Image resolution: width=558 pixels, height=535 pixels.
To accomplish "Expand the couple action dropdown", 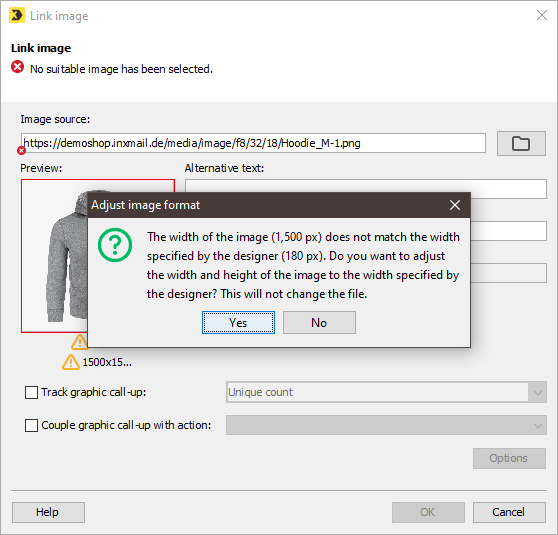I will (386, 425).
